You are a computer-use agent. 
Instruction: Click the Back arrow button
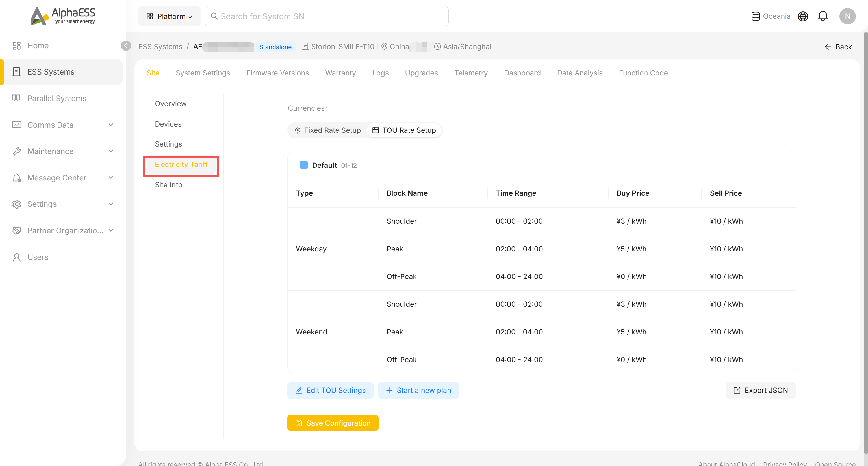[838, 47]
